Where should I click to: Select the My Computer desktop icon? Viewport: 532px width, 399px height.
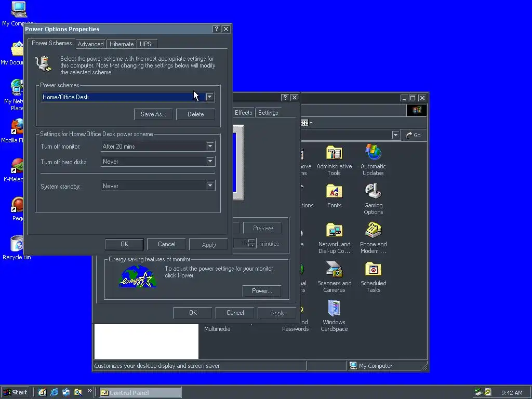(x=18, y=14)
